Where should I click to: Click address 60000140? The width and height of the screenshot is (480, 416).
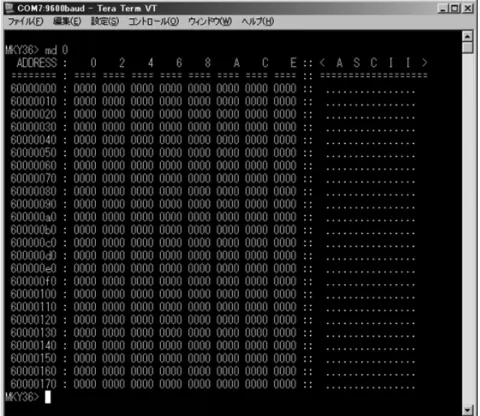click(33, 345)
